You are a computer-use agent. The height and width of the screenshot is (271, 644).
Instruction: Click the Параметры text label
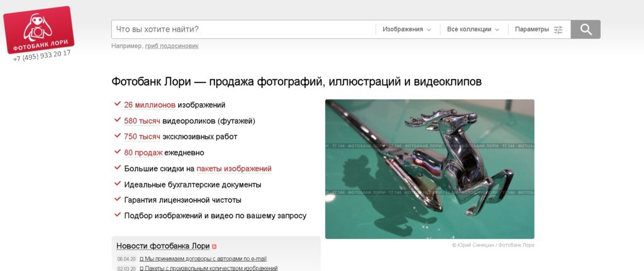coord(531,30)
